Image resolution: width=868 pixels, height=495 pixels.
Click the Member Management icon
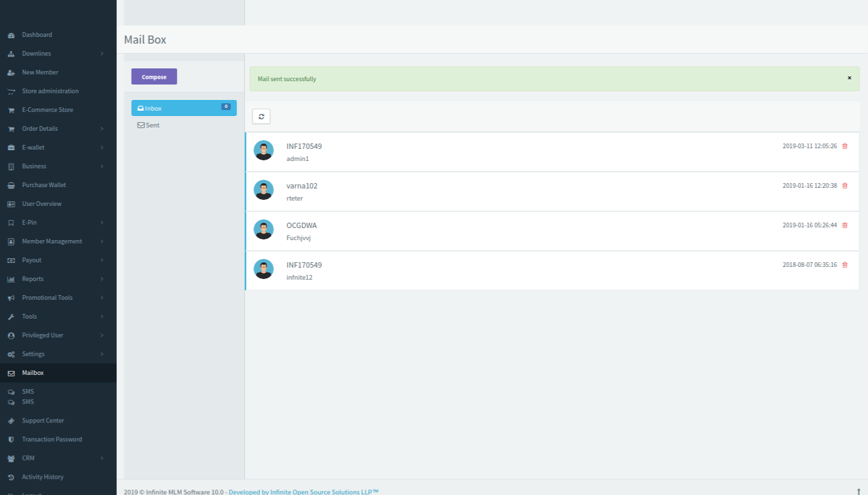[x=11, y=241]
